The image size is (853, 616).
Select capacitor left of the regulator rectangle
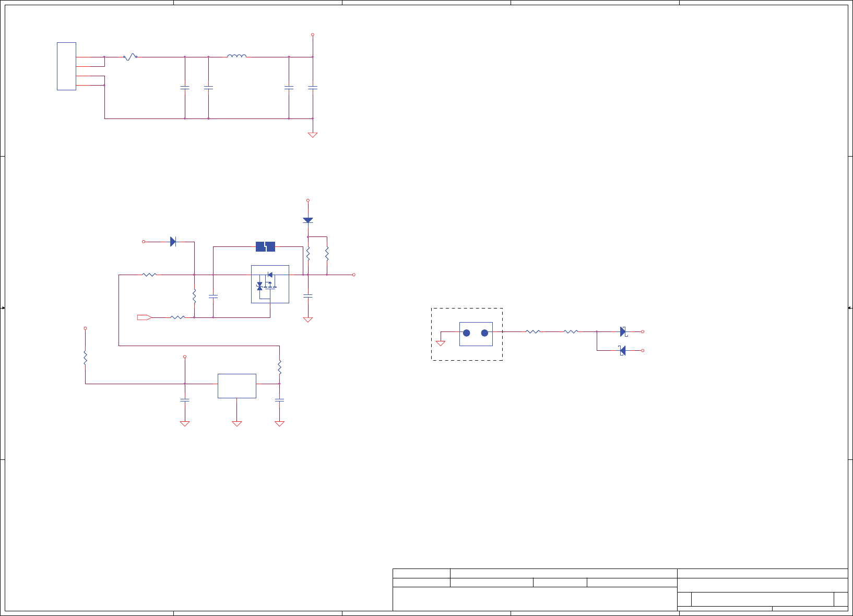184,400
